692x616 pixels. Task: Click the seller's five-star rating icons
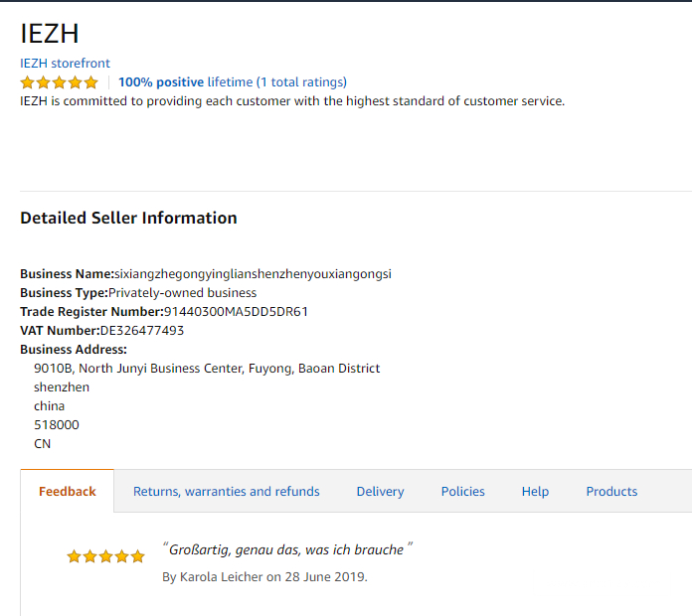coord(59,82)
